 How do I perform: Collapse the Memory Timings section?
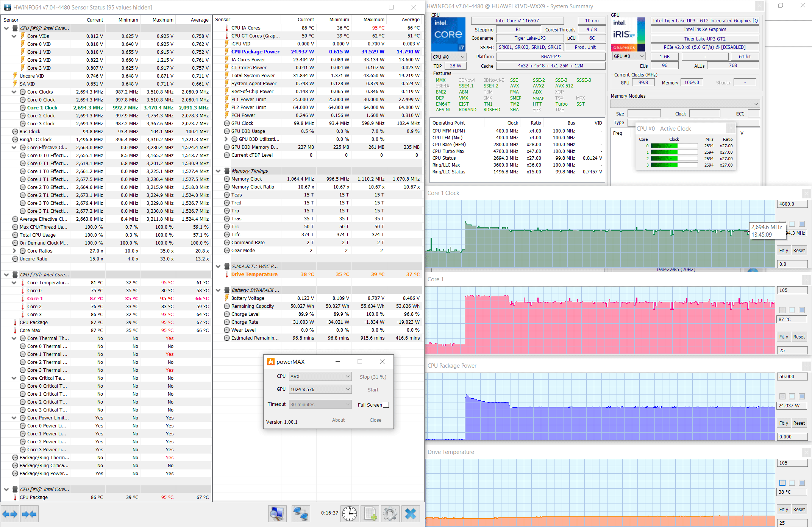tap(218, 171)
